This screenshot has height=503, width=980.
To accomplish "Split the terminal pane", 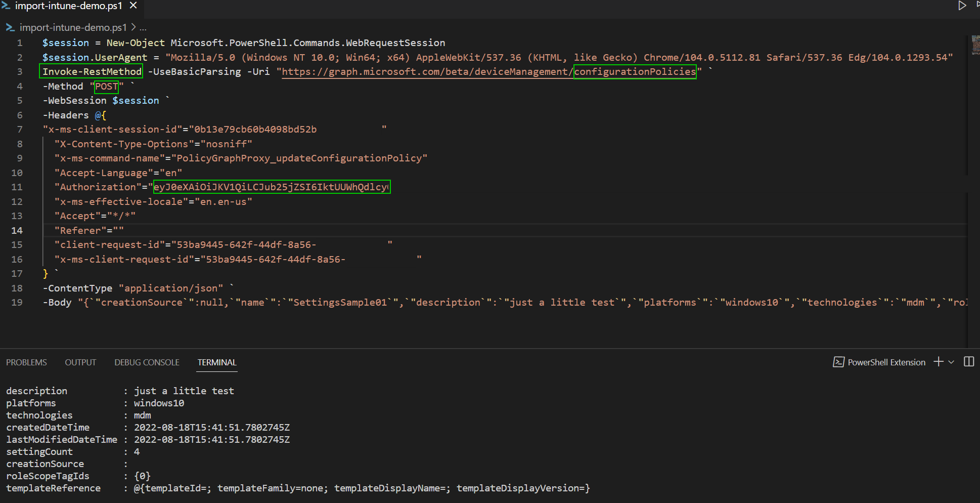I will click(969, 362).
